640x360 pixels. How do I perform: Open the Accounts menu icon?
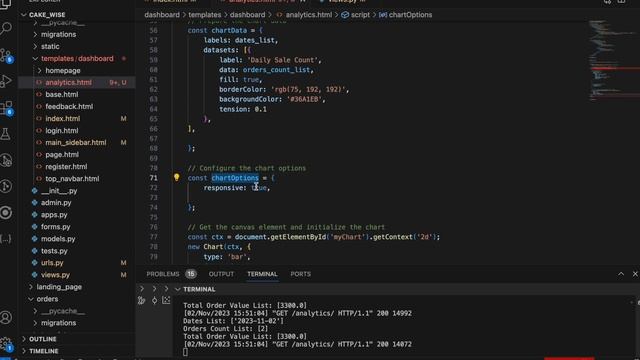(x=6, y=317)
